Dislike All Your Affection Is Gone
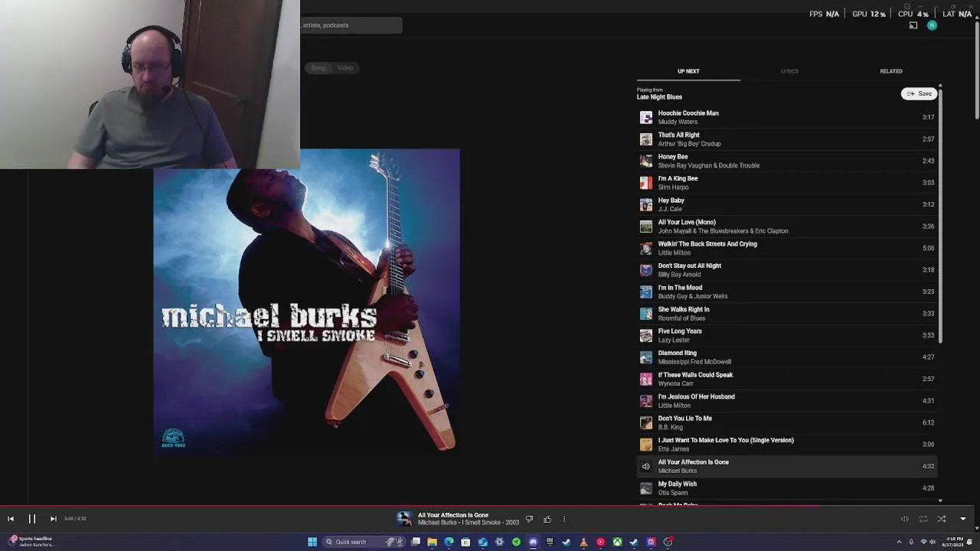This screenshot has width=980, height=551. pos(529,519)
